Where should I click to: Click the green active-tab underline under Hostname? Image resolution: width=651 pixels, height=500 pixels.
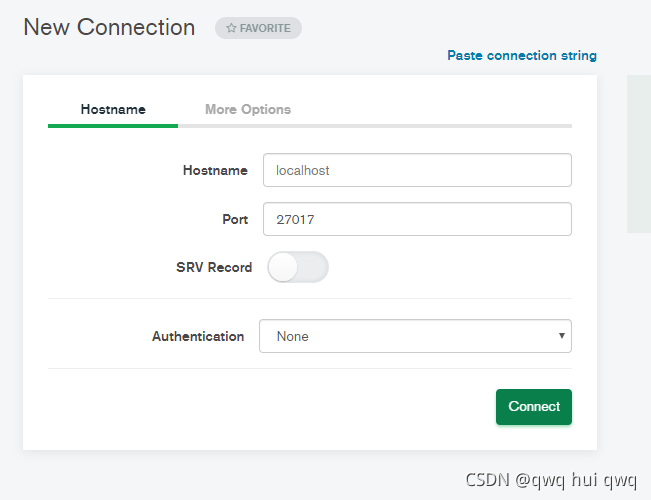pyautogui.click(x=113, y=126)
